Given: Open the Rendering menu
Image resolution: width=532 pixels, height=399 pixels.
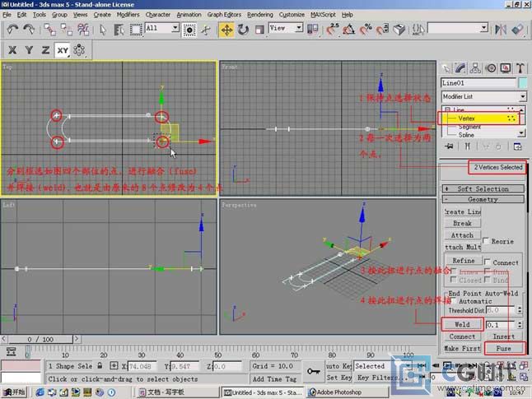Looking at the screenshot, I should point(260,15).
